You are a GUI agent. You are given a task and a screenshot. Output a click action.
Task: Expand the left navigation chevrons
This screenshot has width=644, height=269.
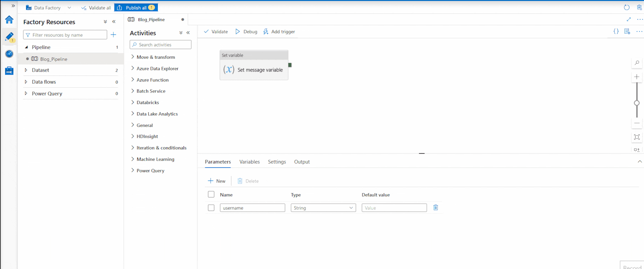click(x=13, y=6)
